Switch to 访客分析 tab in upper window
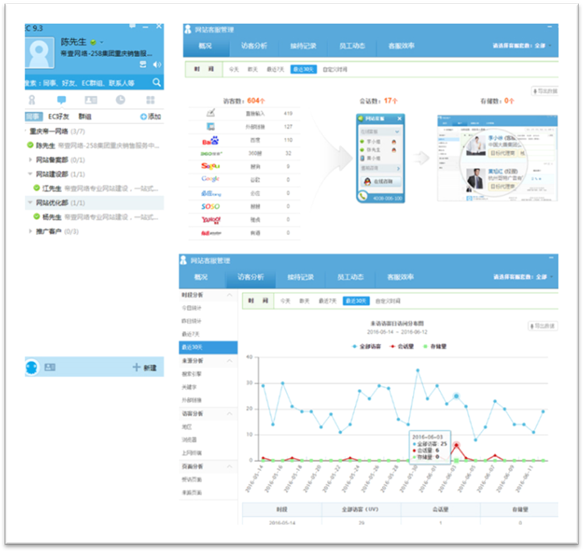Screen dimensions: 584x552 (254, 46)
